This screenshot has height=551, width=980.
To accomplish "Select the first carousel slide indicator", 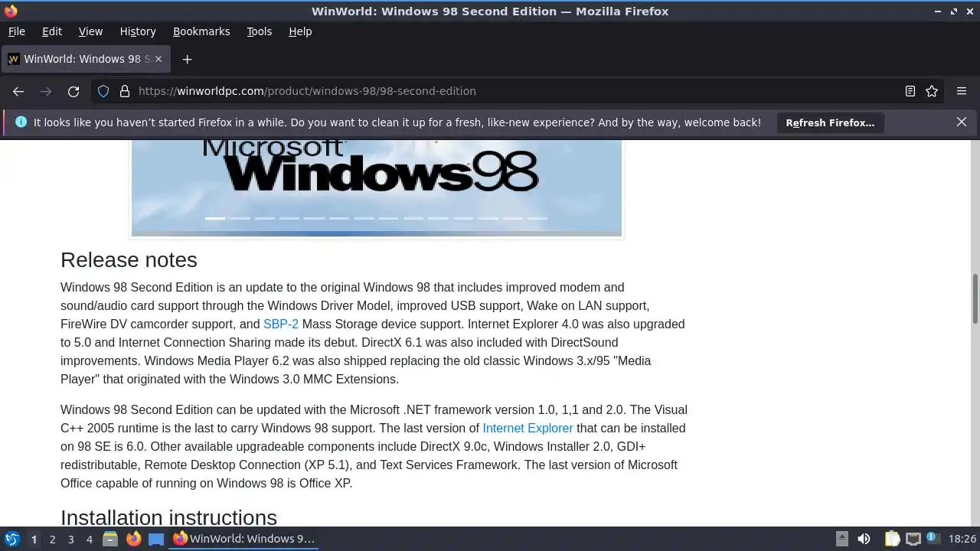I will pyautogui.click(x=215, y=218).
